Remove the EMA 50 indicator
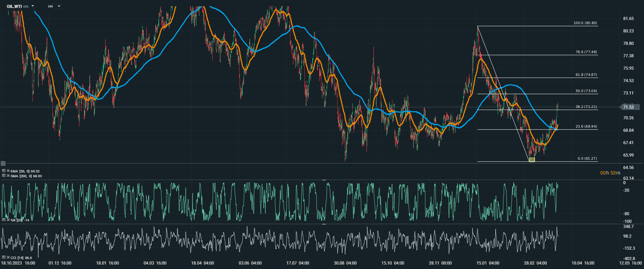The image size is (644, 269). click(x=8, y=171)
